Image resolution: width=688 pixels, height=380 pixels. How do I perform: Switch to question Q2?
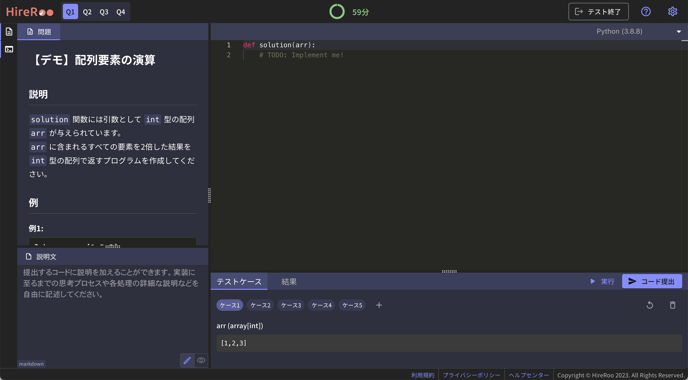tap(87, 12)
